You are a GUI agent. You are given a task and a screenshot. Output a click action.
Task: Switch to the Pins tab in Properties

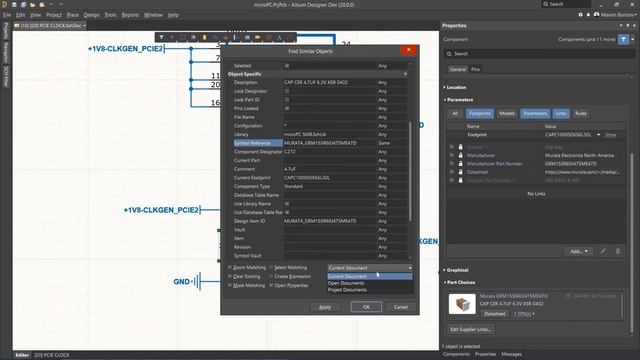[x=476, y=69]
